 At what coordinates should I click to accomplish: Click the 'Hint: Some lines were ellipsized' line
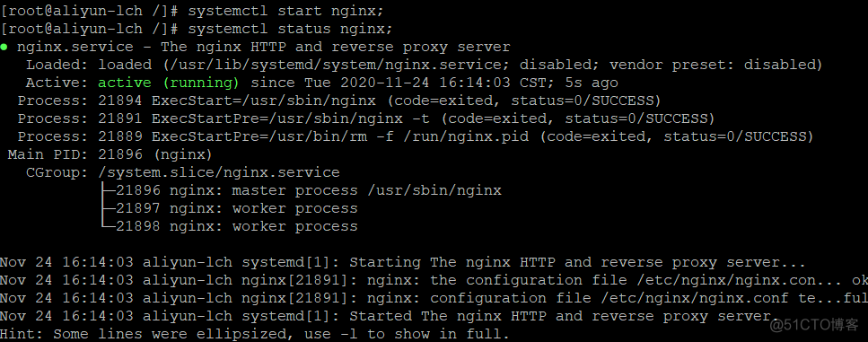tap(254, 334)
